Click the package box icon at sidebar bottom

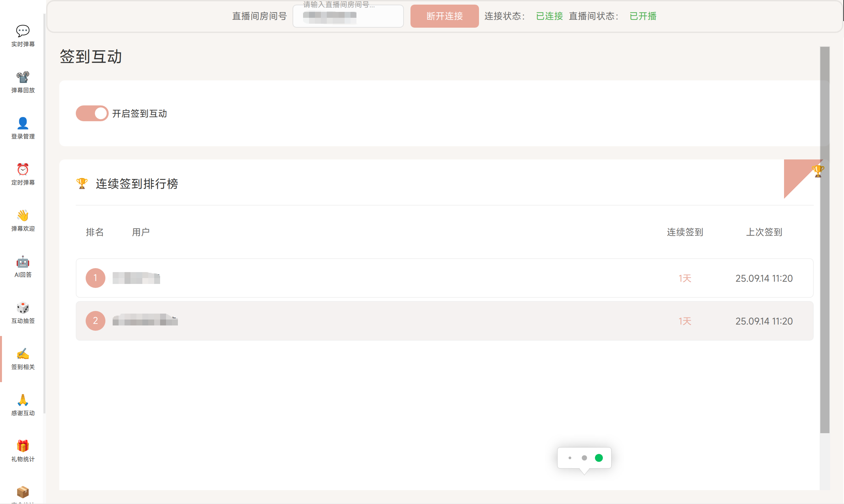(23, 492)
